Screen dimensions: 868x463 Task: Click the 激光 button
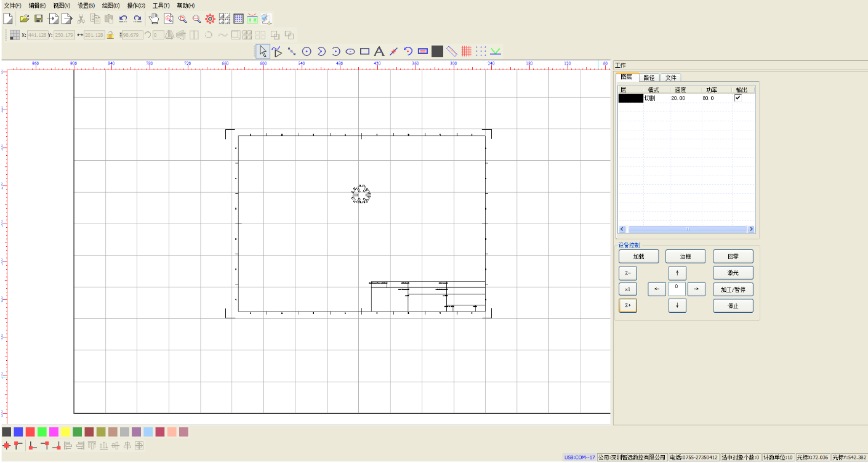pyautogui.click(x=733, y=273)
